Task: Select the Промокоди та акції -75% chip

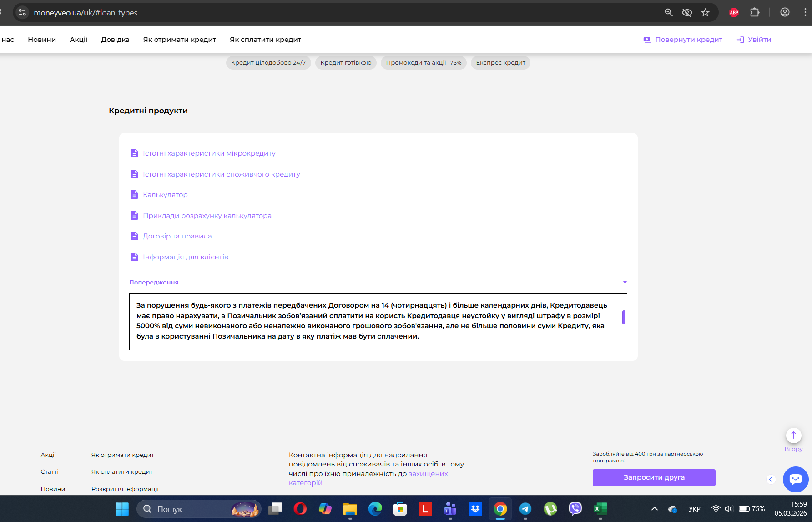Action: coord(424,63)
